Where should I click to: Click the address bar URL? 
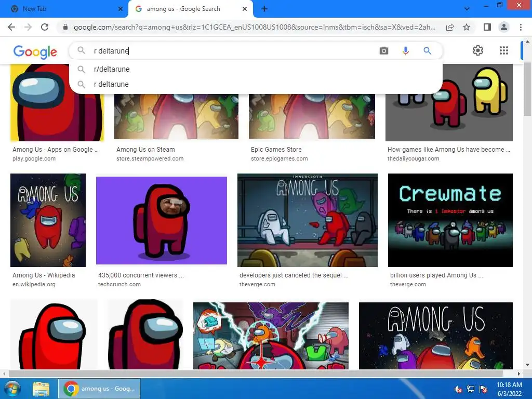255,27
